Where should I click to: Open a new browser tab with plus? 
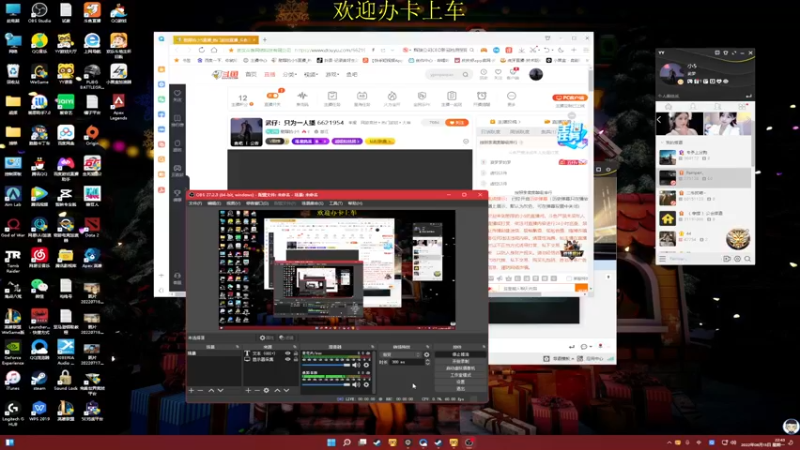(265, 39)
